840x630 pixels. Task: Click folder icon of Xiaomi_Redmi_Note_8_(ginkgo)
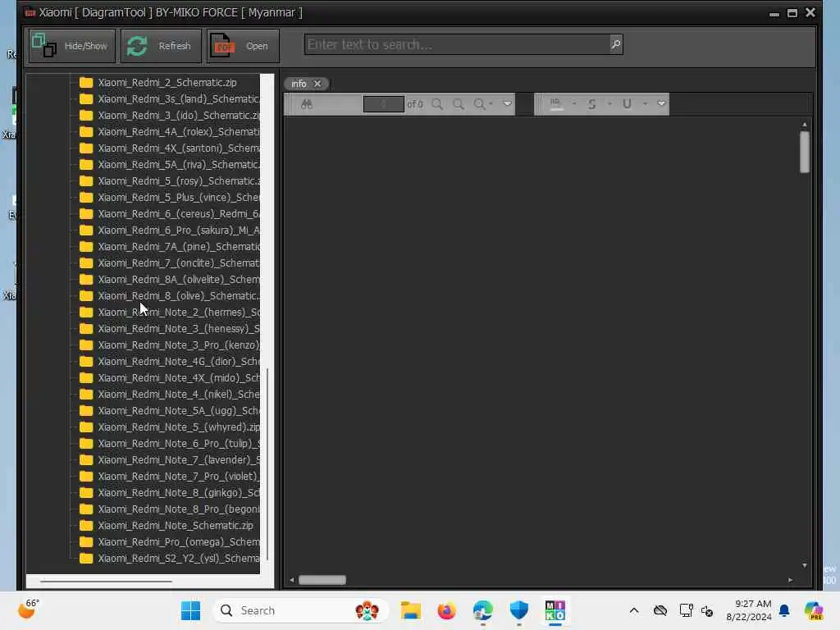[86, 493]
